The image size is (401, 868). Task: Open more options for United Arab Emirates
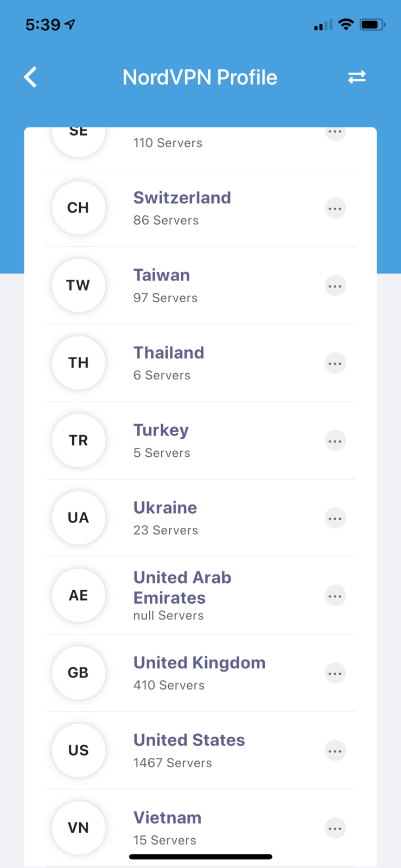click(x=335, y=596)
